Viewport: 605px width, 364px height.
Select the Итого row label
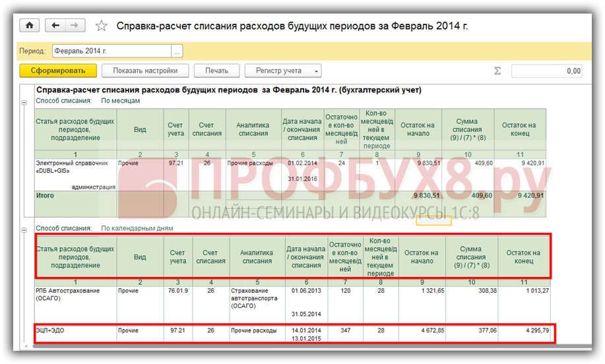(45, 195)
